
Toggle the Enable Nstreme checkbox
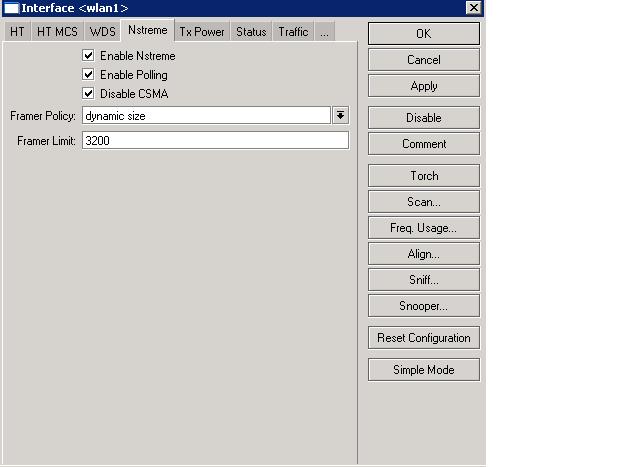point(88,56)
